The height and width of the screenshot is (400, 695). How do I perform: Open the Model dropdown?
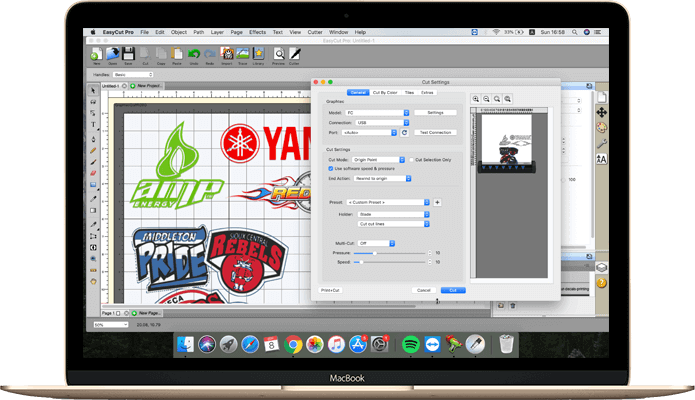(377, 113)
